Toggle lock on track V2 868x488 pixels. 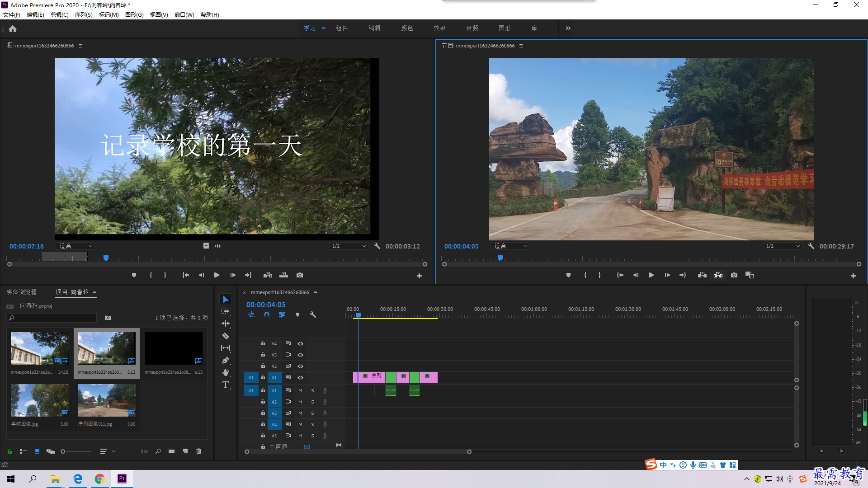263,366
